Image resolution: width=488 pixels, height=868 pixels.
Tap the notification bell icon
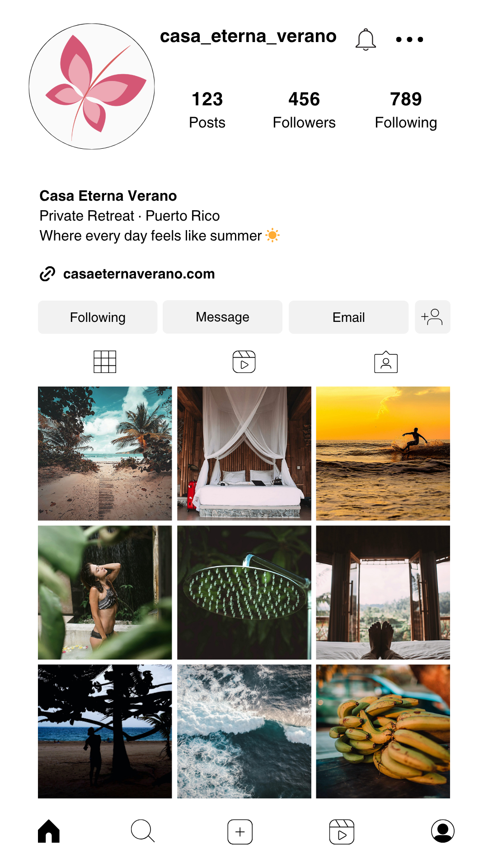tap(366, 39)
